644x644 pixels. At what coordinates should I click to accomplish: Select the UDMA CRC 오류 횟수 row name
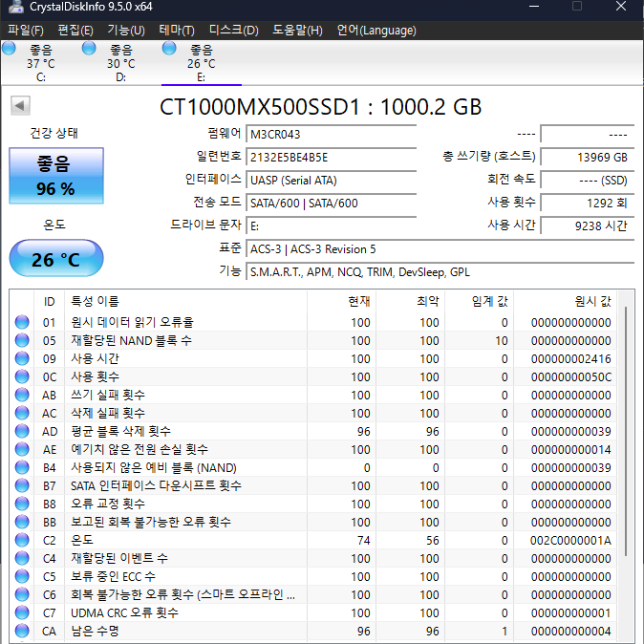[x=124, y=612]
